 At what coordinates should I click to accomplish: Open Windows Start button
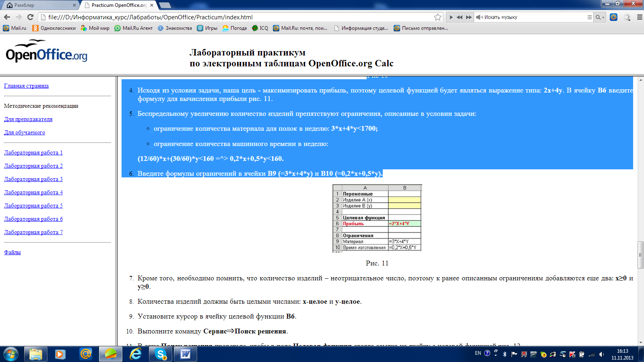(x=11, y=354)
